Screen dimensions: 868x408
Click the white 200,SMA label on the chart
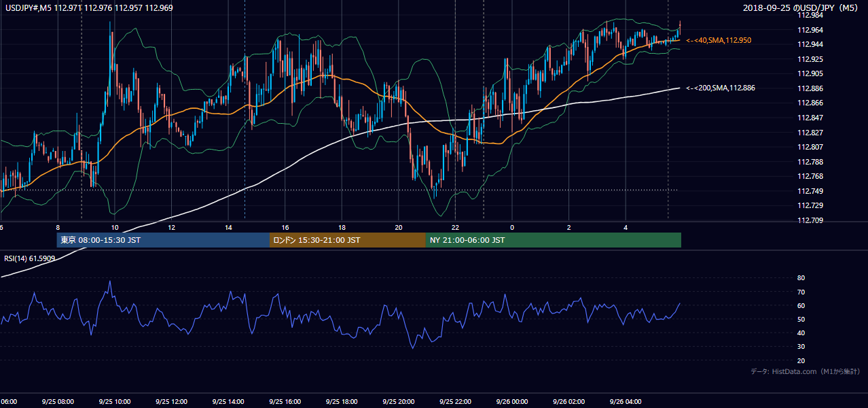pos(721,88)
